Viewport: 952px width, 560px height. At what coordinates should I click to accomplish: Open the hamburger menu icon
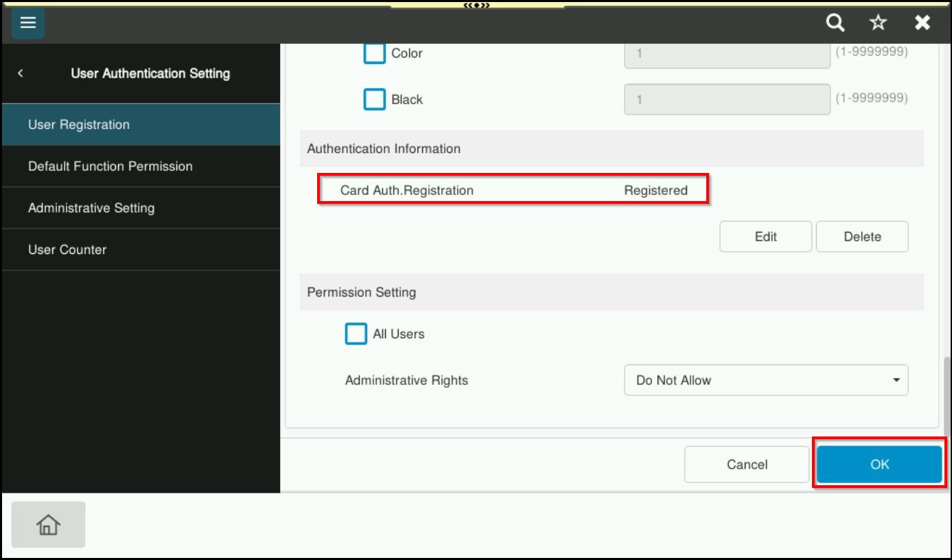coord(27,23)
